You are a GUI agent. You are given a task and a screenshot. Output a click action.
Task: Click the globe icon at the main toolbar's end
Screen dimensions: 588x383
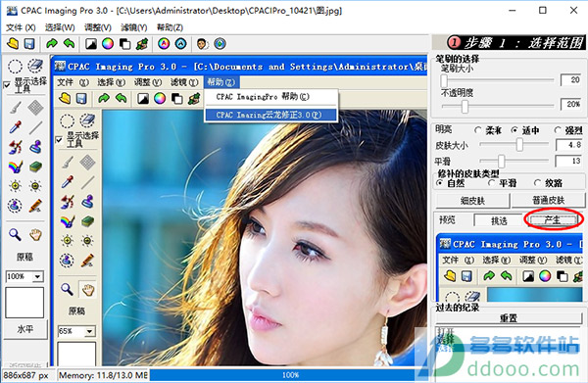coord(220,44)
